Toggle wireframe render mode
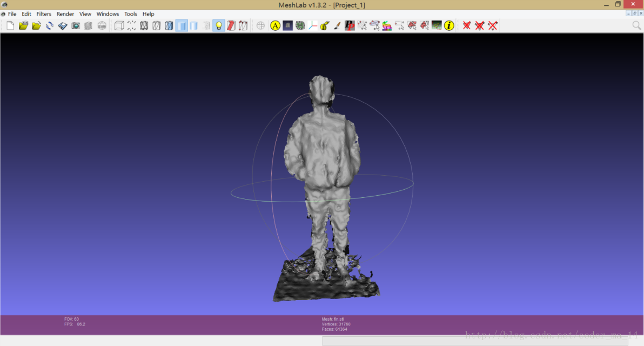 [144, 25]
